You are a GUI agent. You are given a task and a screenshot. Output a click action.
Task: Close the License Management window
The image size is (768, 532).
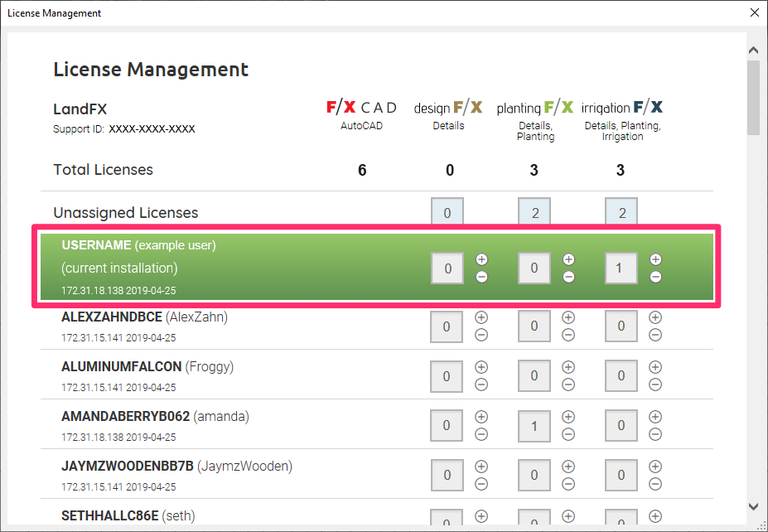click(755, 12)
